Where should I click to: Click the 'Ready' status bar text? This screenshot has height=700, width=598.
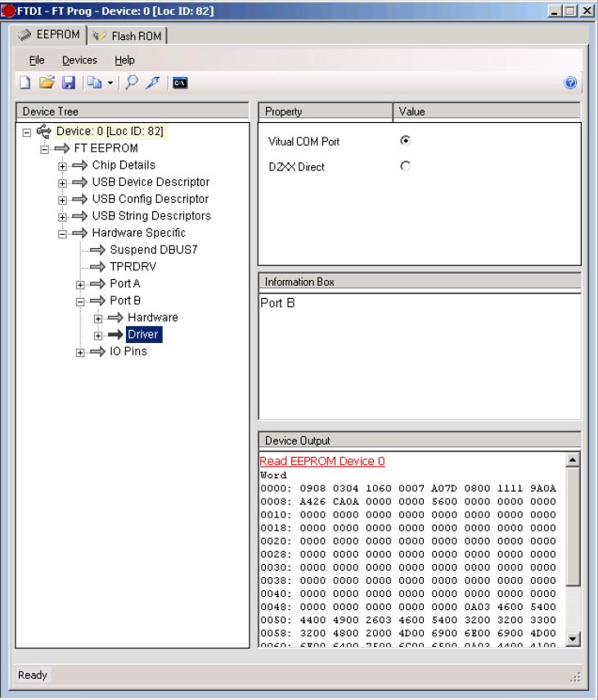(x=33, y=675)
